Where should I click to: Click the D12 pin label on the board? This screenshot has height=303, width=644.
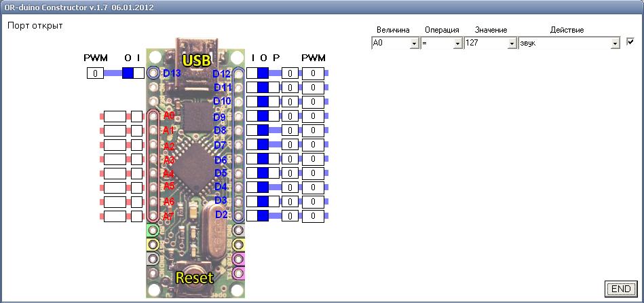(x=222, y=73)
